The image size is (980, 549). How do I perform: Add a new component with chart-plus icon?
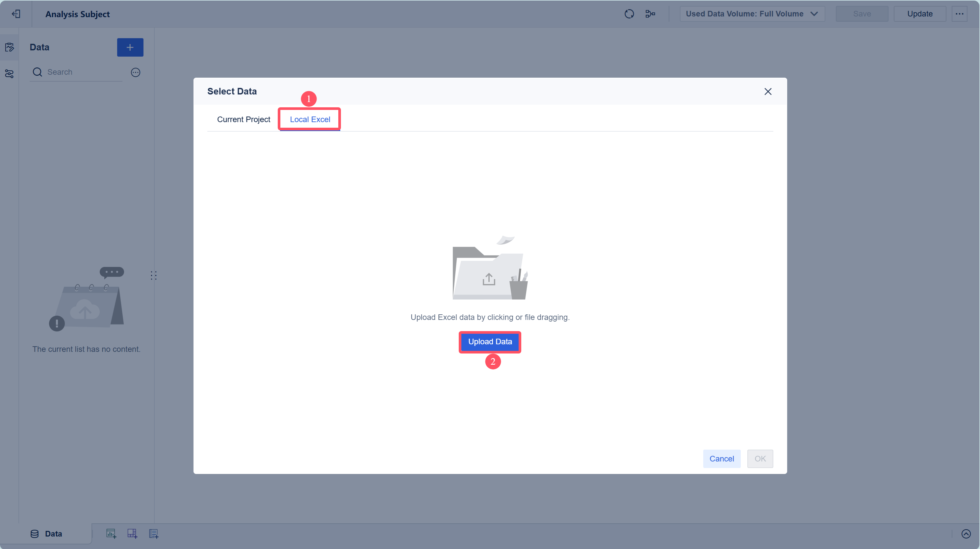(111, 534)
